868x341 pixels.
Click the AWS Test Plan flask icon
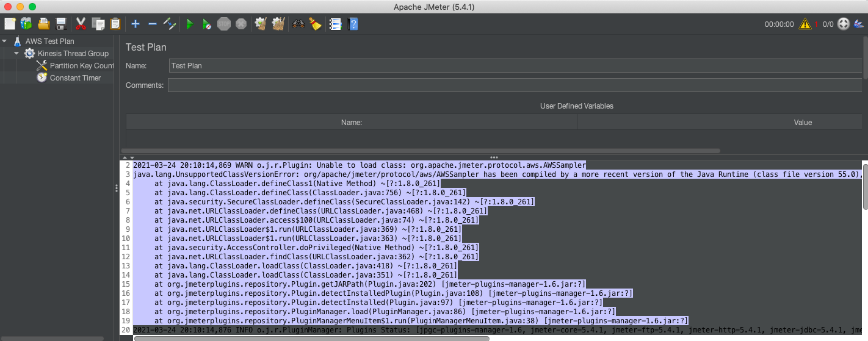[17, 41]
